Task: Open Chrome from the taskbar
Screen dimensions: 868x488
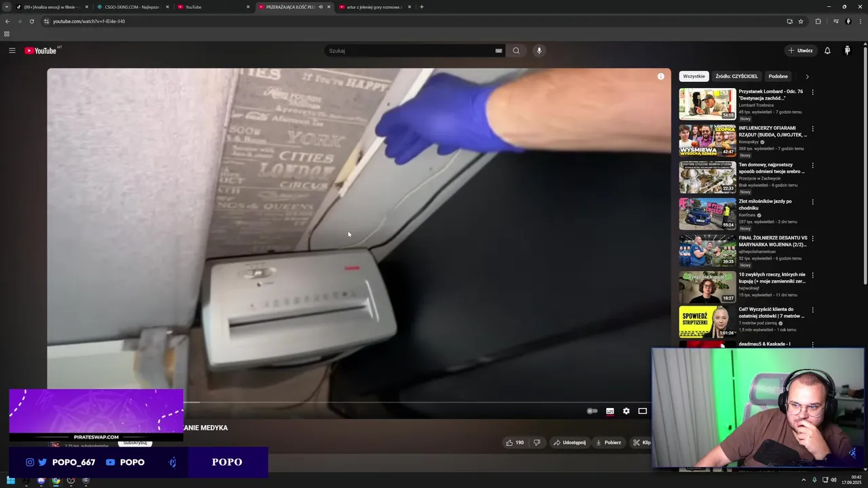Action: (56, 481)
